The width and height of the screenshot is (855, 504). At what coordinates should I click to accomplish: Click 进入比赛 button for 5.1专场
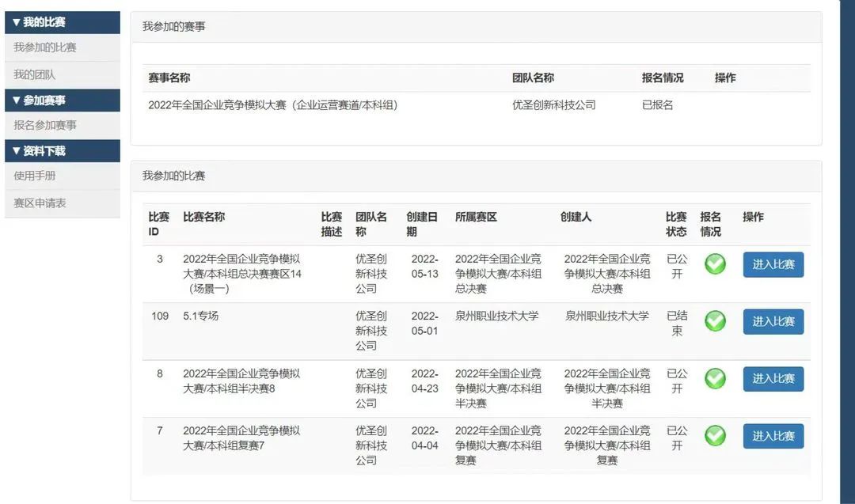point(773,321)
